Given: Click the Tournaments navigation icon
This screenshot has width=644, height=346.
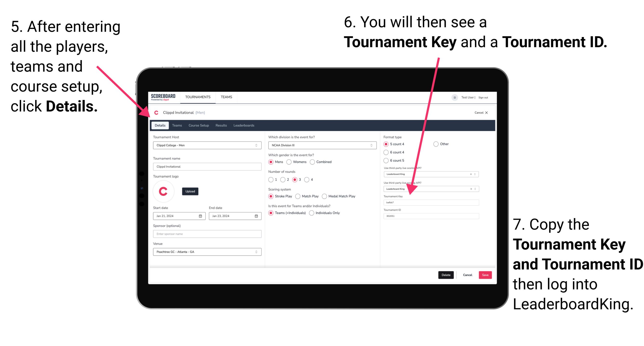Looking at the screenshot, I should pos(197,97).
